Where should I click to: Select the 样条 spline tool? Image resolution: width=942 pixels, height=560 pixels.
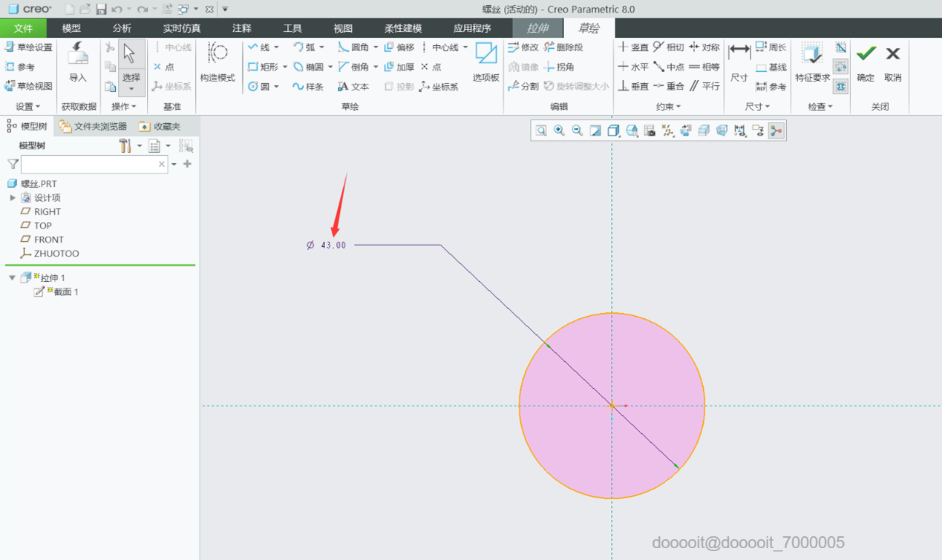coord(308,86)
